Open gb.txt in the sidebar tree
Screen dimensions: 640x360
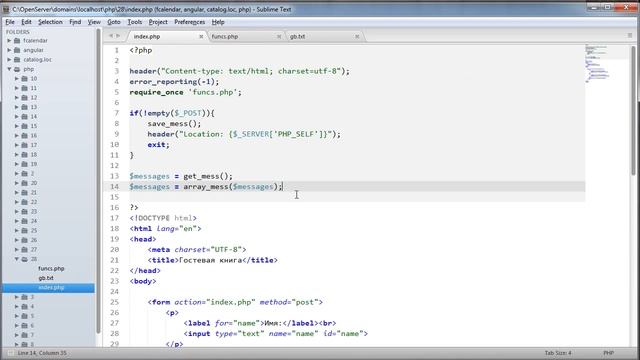tap(46, 278)
